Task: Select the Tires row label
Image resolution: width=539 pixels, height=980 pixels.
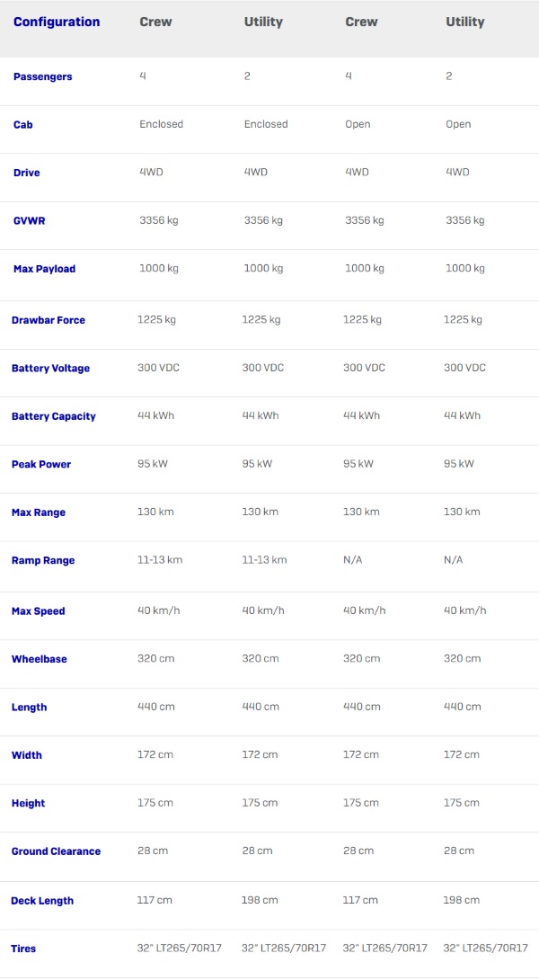Action: (x=23, y=949)
